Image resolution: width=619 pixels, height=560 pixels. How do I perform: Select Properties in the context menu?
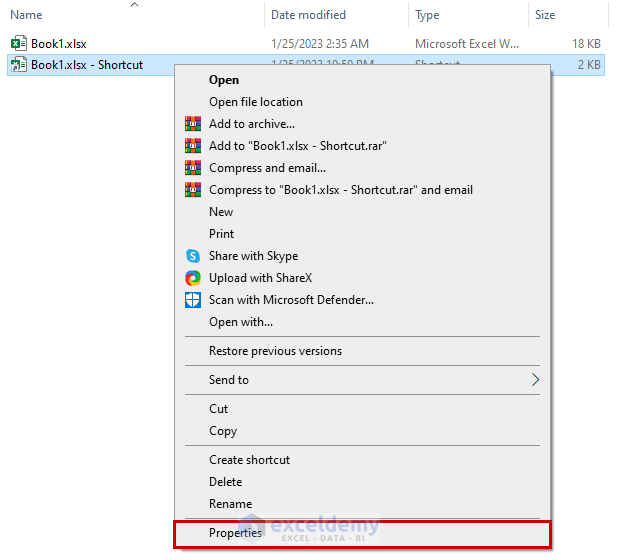(x=235, y=533)
